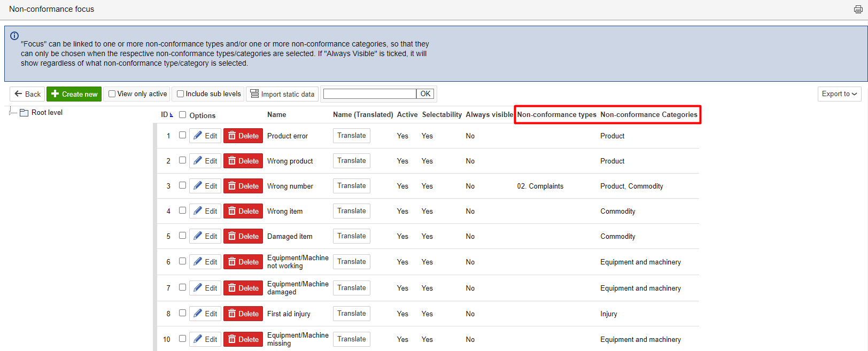Open Import static data
The height and width of the screenshot is (351, 868).
[282, 94]
